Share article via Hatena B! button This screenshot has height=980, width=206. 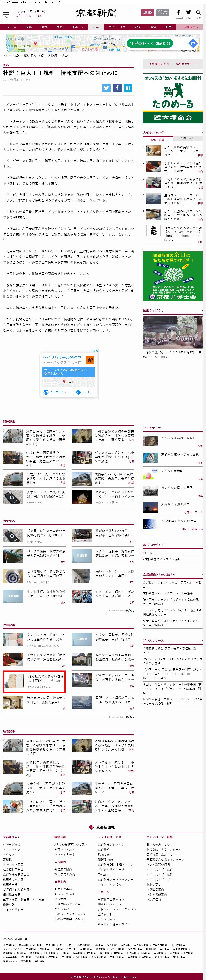128,88
